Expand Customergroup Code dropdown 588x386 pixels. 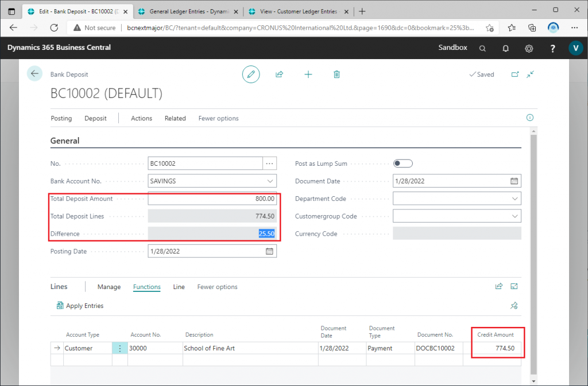coord(515,216)
